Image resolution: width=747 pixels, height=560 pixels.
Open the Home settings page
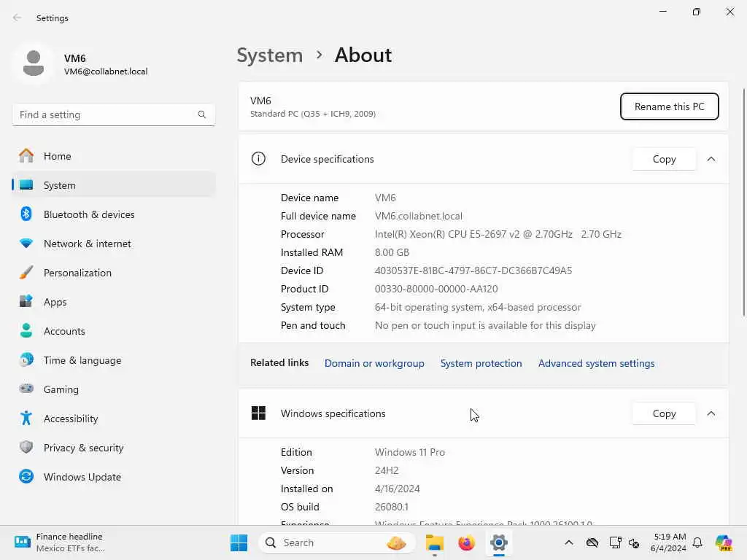coord(113,156)
